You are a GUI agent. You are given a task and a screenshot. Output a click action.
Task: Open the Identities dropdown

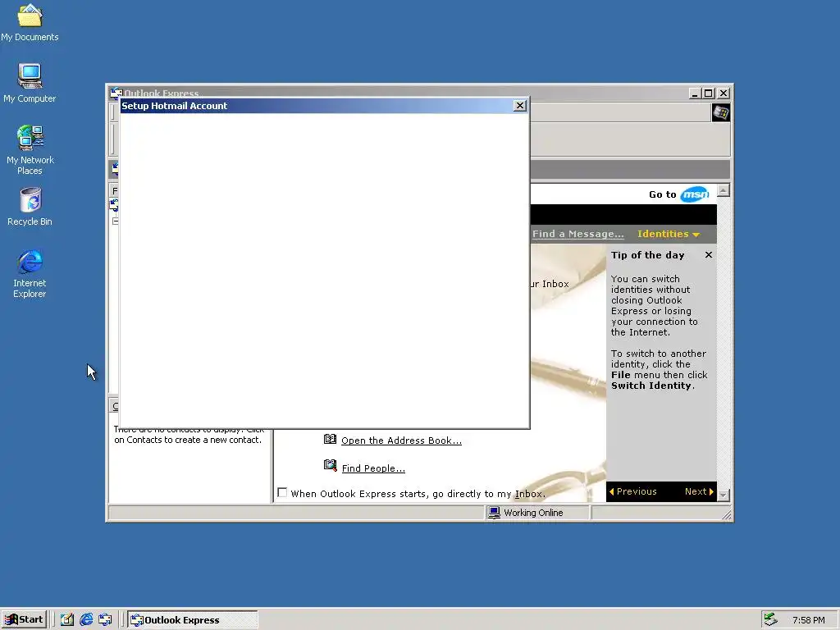(x=668, y=234)
